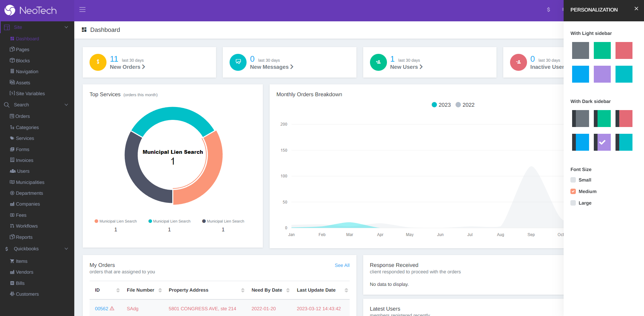Click the Navigation sidebar icon

point(12,71)
